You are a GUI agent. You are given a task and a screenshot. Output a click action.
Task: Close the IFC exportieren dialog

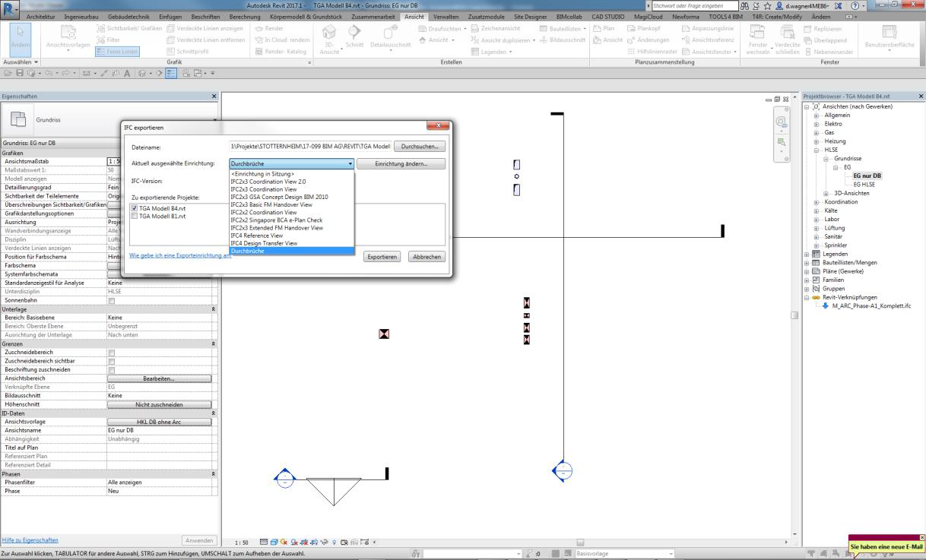(437, 126)
